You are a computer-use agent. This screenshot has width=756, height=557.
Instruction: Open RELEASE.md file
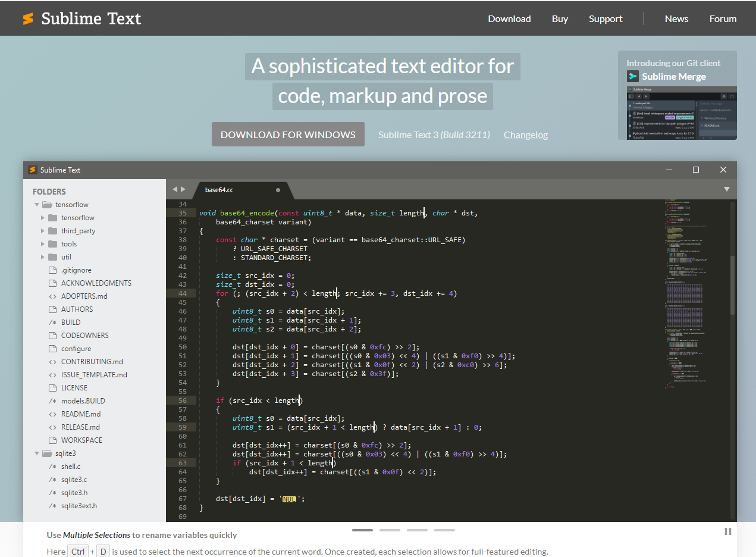point(80,427)
